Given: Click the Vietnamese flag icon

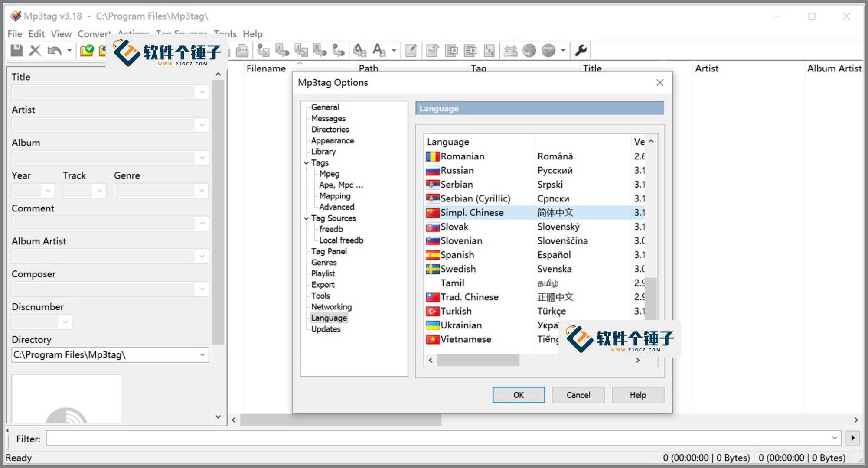Looking at the screenshot, I should click(432, 339).
